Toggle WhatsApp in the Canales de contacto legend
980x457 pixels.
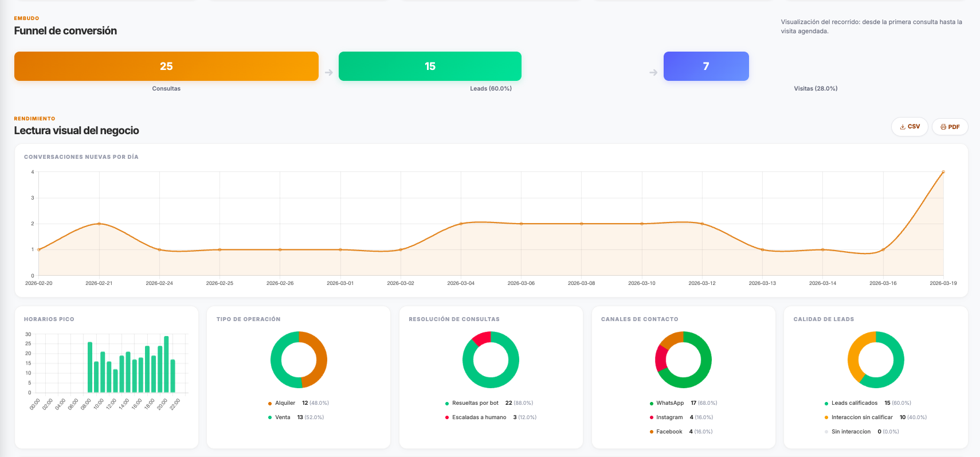[x=669, y=403]
